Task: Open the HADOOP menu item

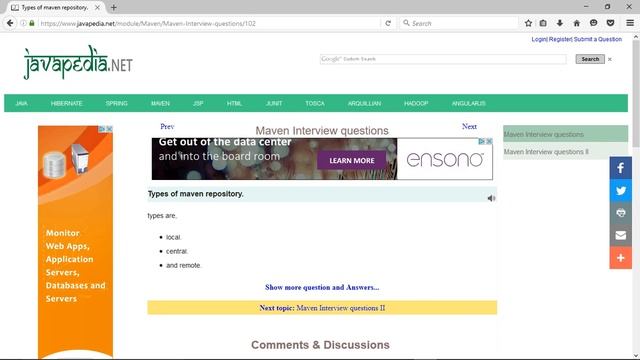Action: point(416,104)
